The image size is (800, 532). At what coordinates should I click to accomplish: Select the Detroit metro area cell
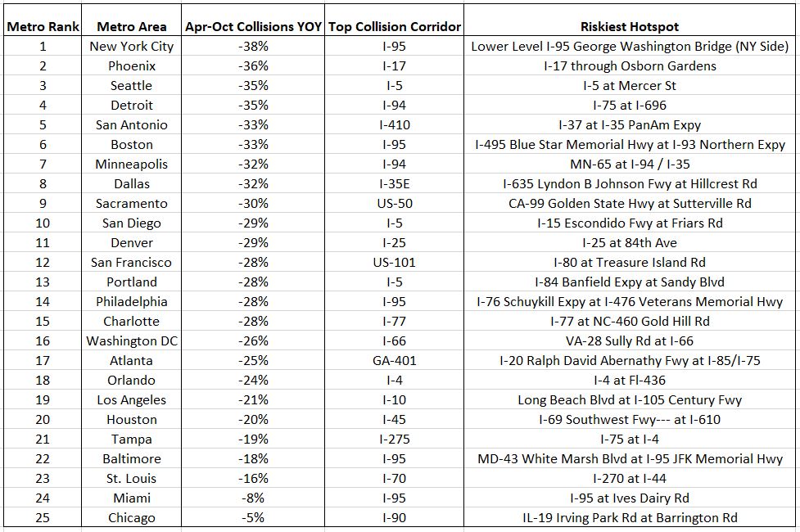click(x=132, y=105)
